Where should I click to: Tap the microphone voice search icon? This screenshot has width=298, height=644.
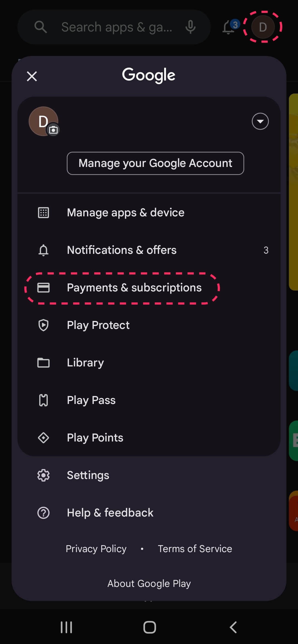coord(190,27)
